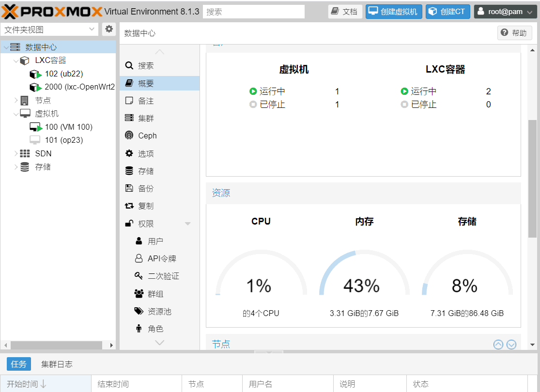The image size is (540, 392).
Task: Click the vertical scrollbar of summary panel
Action: point(532,178)
